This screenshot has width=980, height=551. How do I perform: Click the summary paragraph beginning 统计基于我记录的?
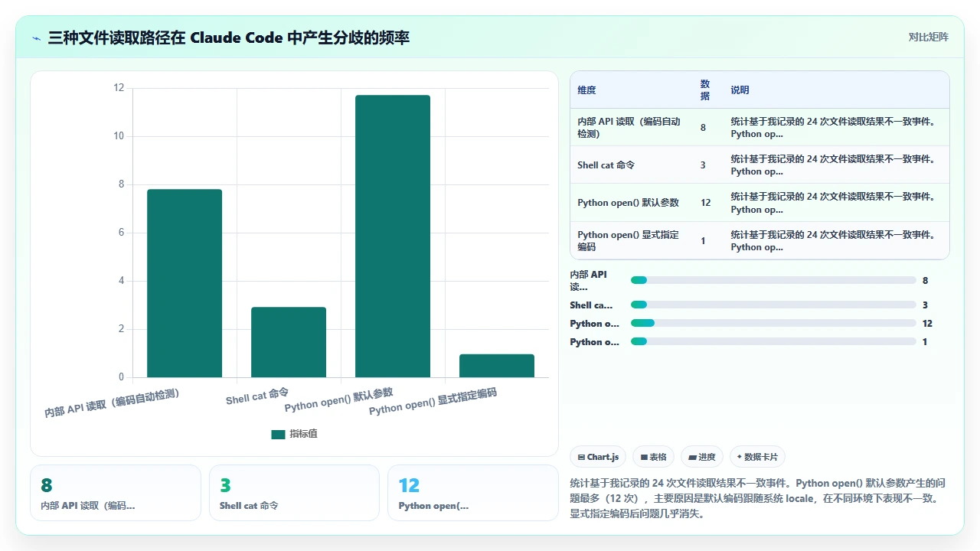(759, 498)
